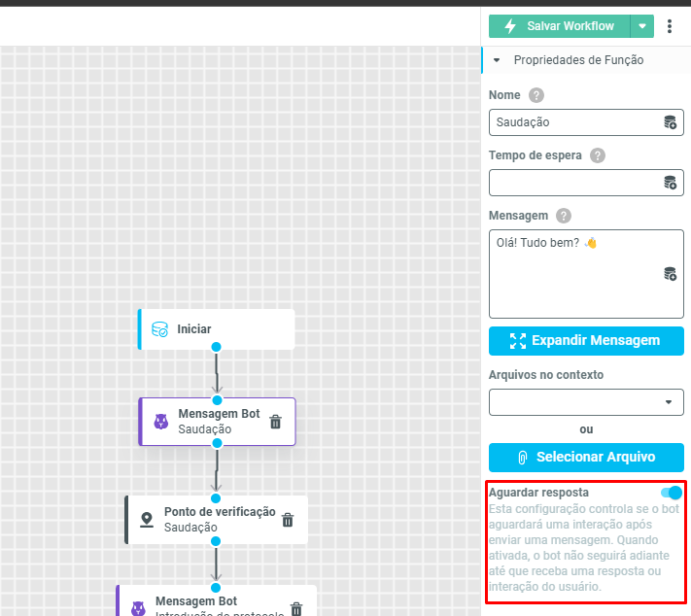This screenshot has width=691, height=616.
Task: Click the Selecionar Arquivo button
Action: click(x=586, y=457)
